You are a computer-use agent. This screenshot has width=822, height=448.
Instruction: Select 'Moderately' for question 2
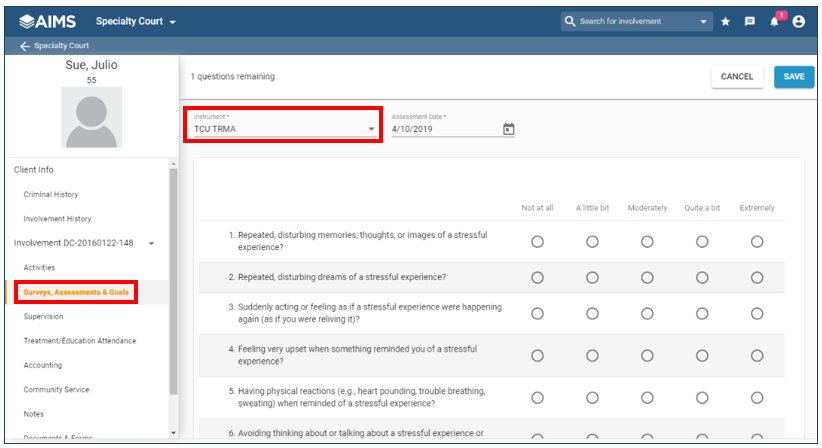[x=647, y=277]
